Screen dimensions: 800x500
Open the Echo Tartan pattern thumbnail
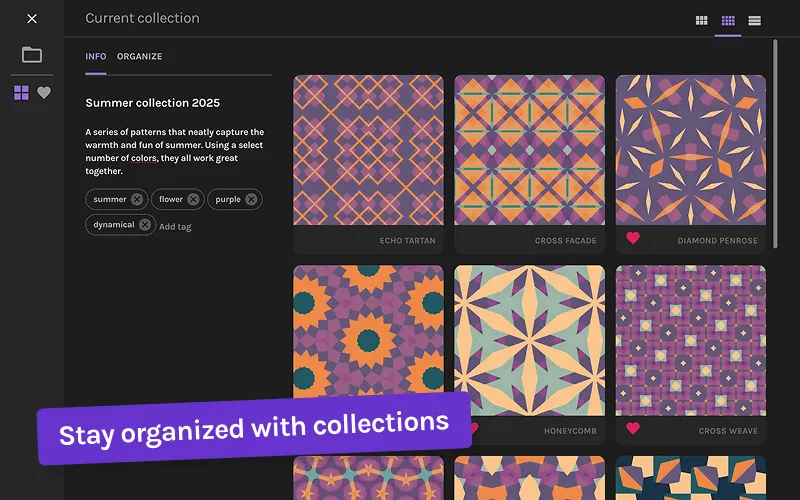point(368,150)
